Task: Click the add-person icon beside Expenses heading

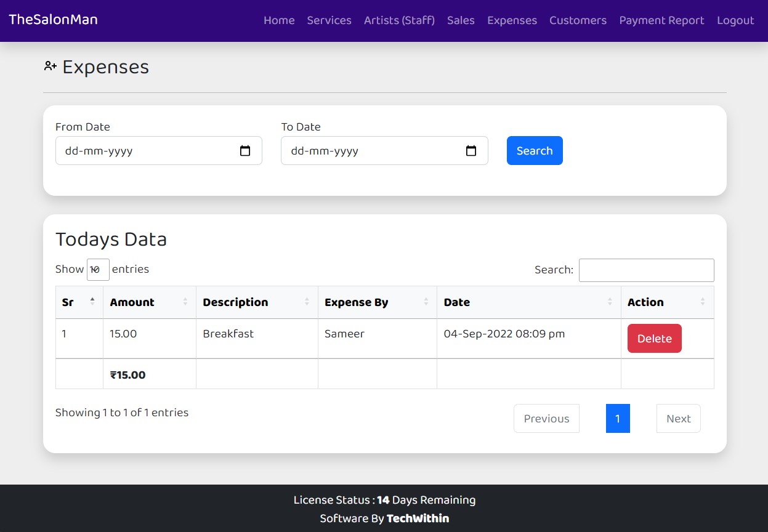Action: [51, 66]
